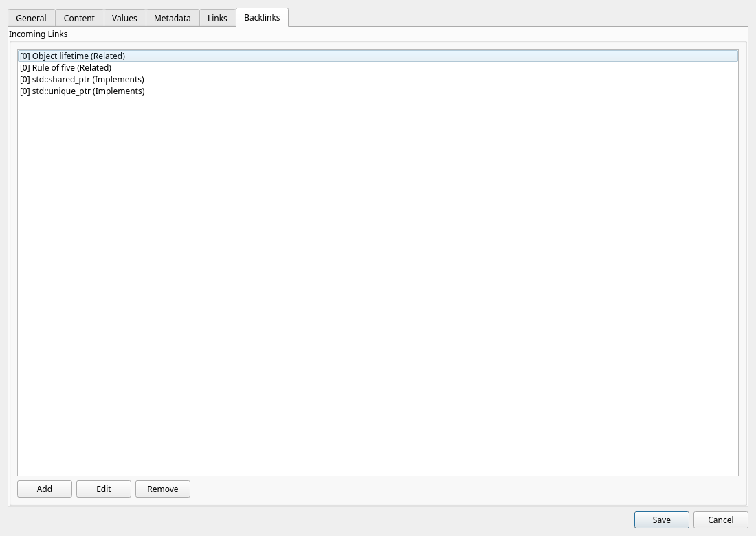Select the Backlinks tab
The width and height of the screenshot is (756, 536).
(x=262, y=17)
